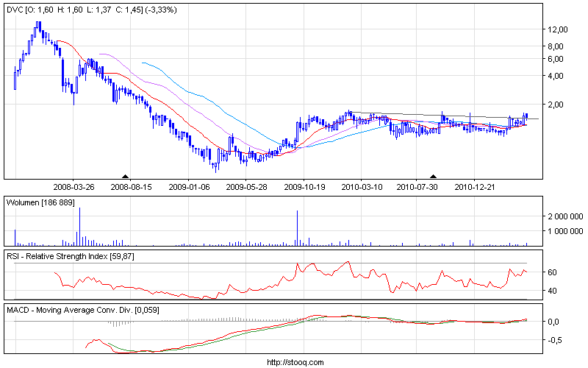588x368 pixels.
Task: Click the MACD 0,0 axis label
Action: coord(558,322)
